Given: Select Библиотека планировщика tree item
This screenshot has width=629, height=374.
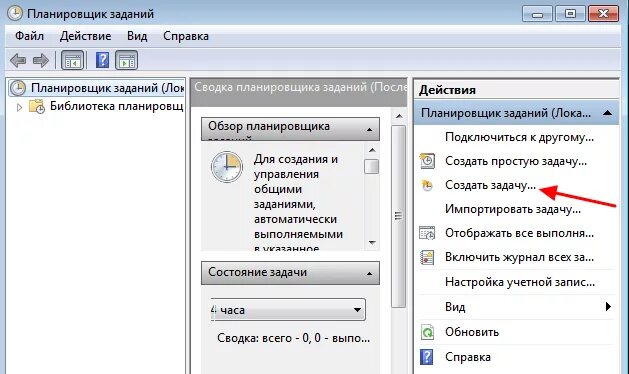Looking at the screenshot, I should point(116,106).
